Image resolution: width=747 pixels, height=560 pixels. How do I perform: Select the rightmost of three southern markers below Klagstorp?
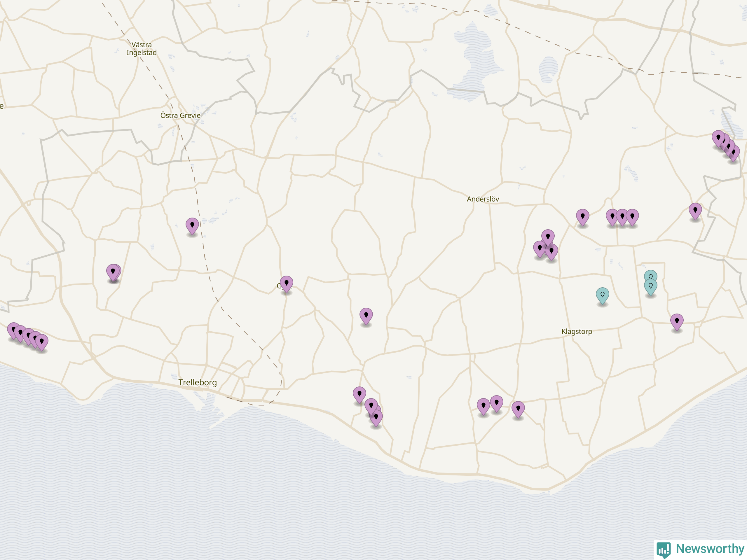518,409
